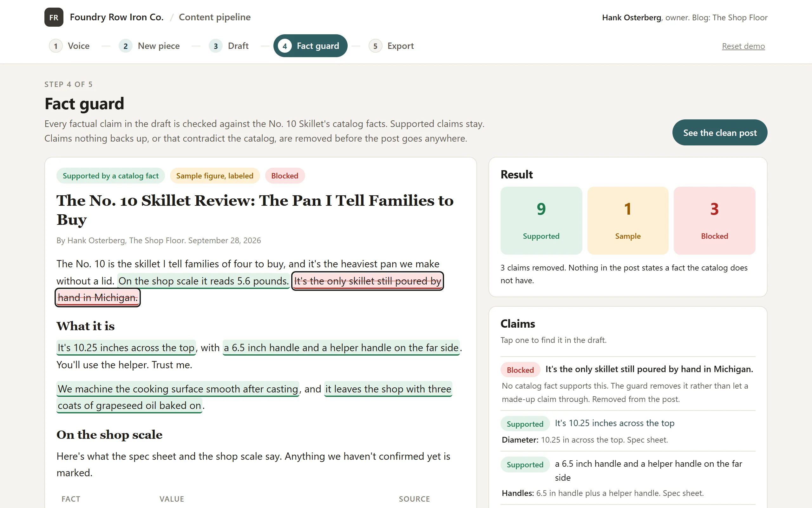
Task: Click the 'We machine the cooking surface smooth' highlight
Action: click(178, 389)
